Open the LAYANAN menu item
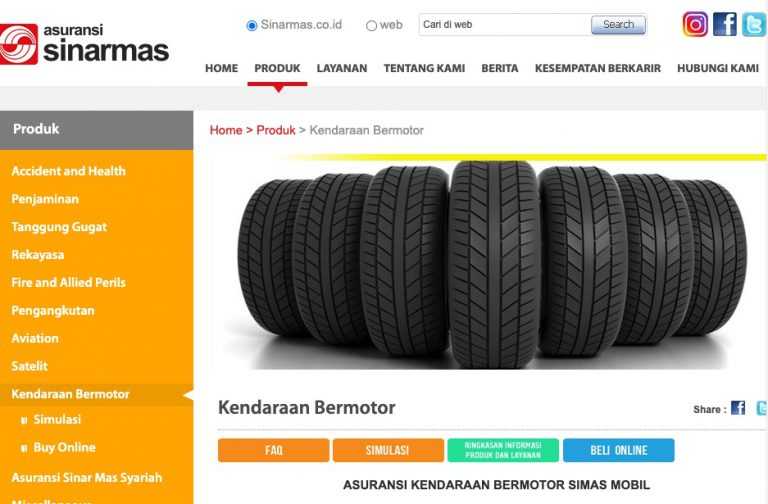The width and height of the screenshot is (768, 504). point(342,68)
